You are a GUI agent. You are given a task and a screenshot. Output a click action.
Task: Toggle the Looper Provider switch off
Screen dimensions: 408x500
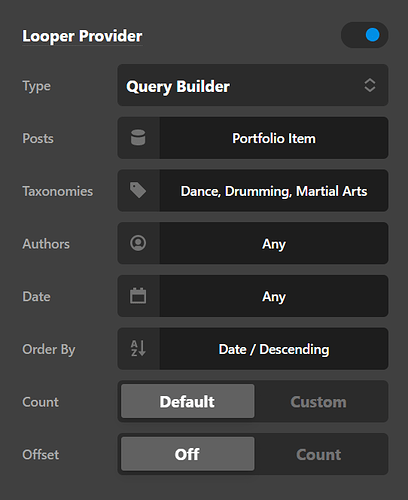tap(364, 35)
